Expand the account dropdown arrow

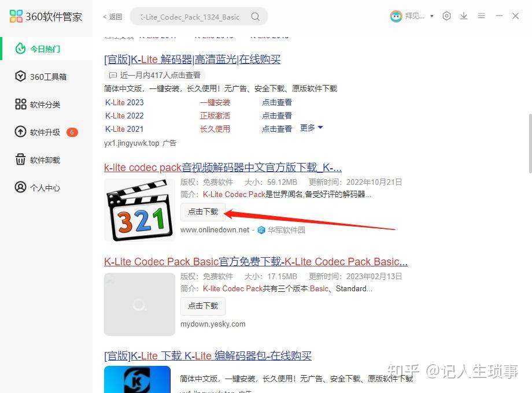point(432,16)
